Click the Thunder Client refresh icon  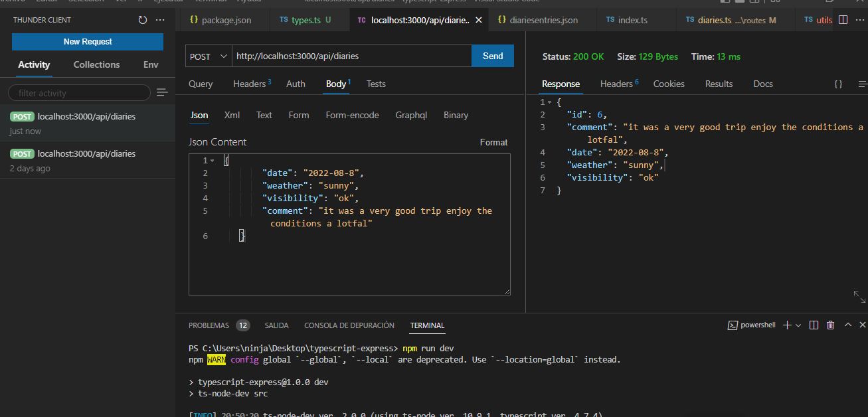point(143,21)
